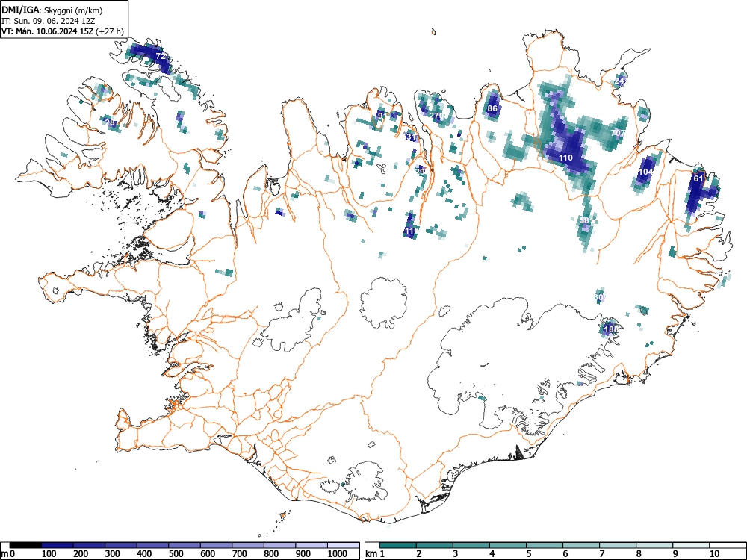Viewport: 747px width, 560px height.
Task: Click the 'm' unit label of the legend
Action: click(x=4, y=553)
